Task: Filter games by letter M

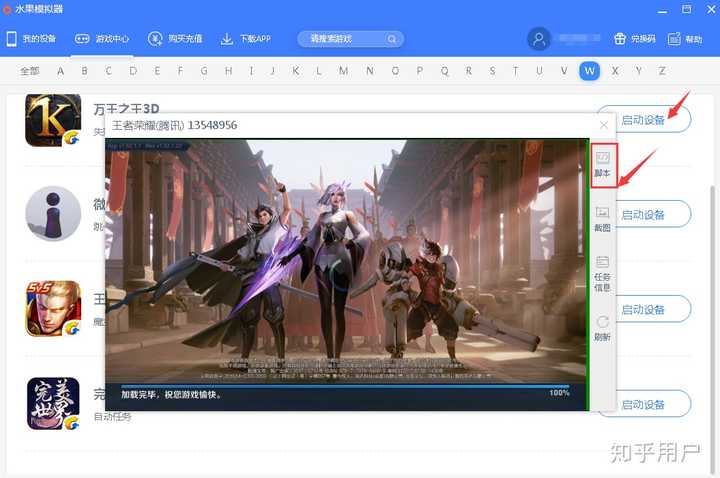Action: 343,71
